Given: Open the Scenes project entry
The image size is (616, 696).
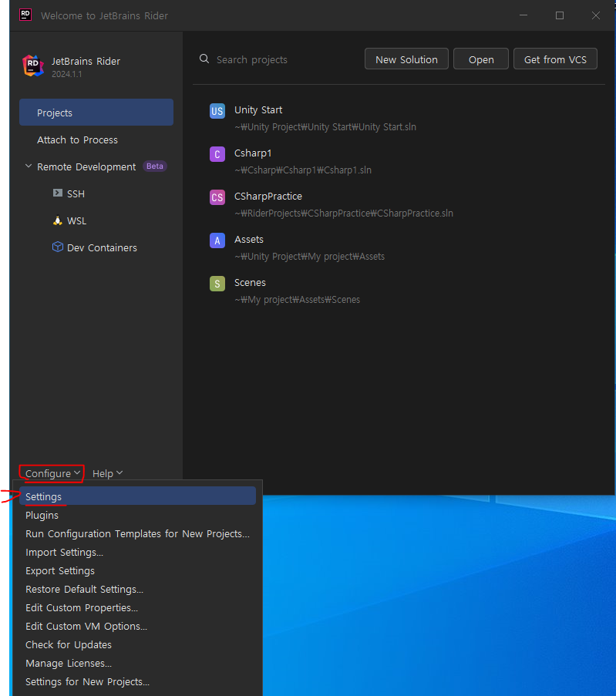Looking at the screenshot, I should point(399,291).
